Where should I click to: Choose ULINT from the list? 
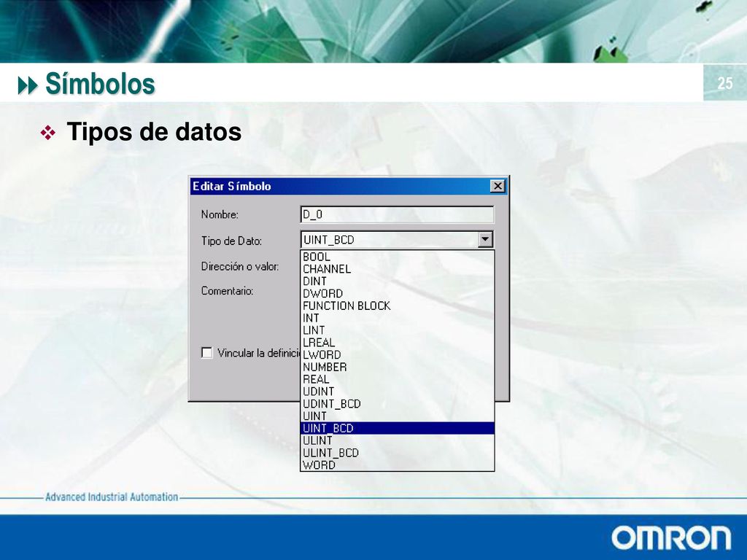[x=398, y=441]
